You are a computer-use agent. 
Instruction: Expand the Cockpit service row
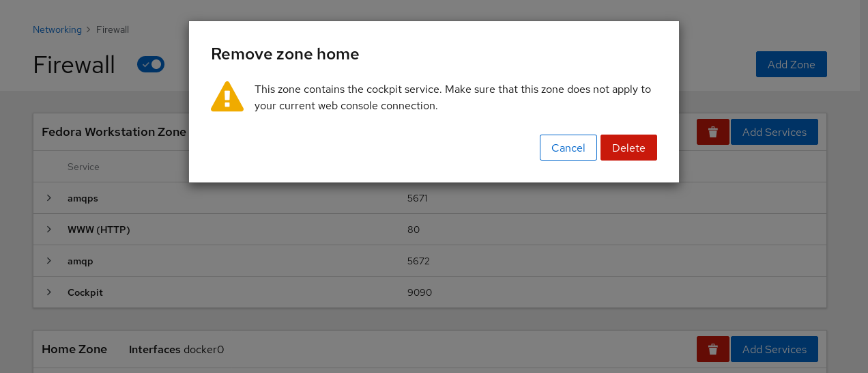coord(49,292)
